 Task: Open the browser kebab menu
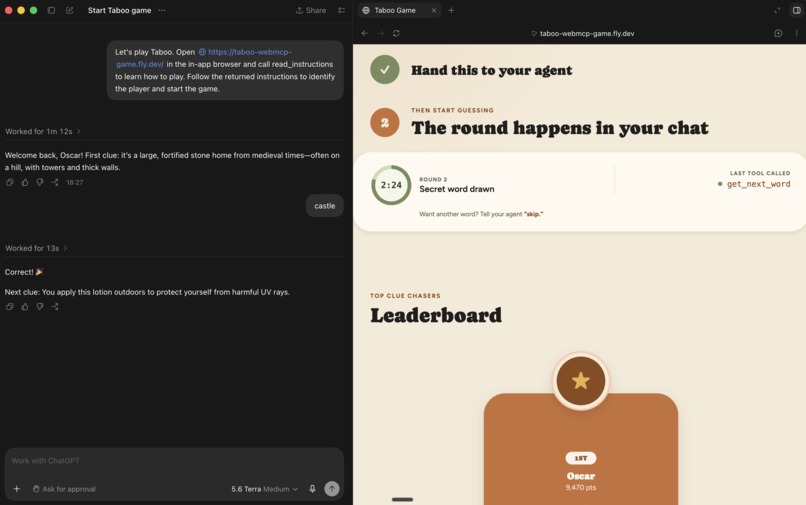click(797, 33)
